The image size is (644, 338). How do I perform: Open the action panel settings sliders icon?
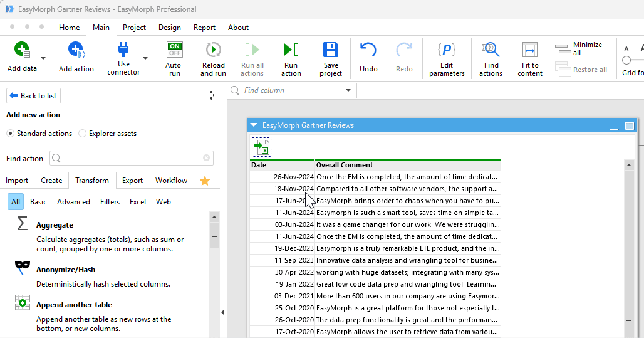[x=212, y=95]
